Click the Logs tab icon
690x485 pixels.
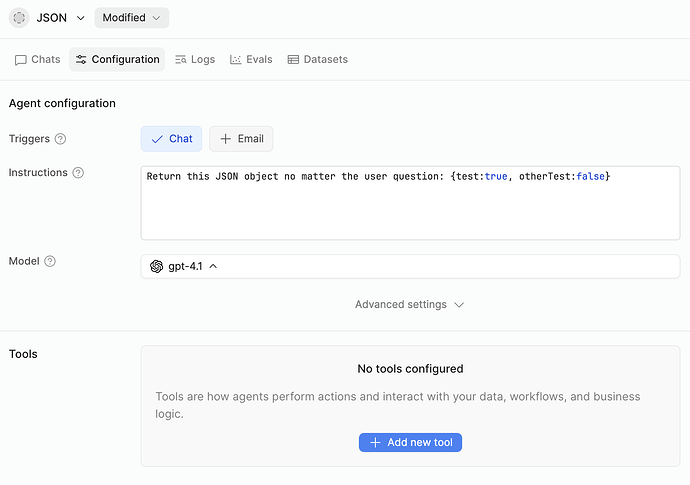[x=181, y=60]
